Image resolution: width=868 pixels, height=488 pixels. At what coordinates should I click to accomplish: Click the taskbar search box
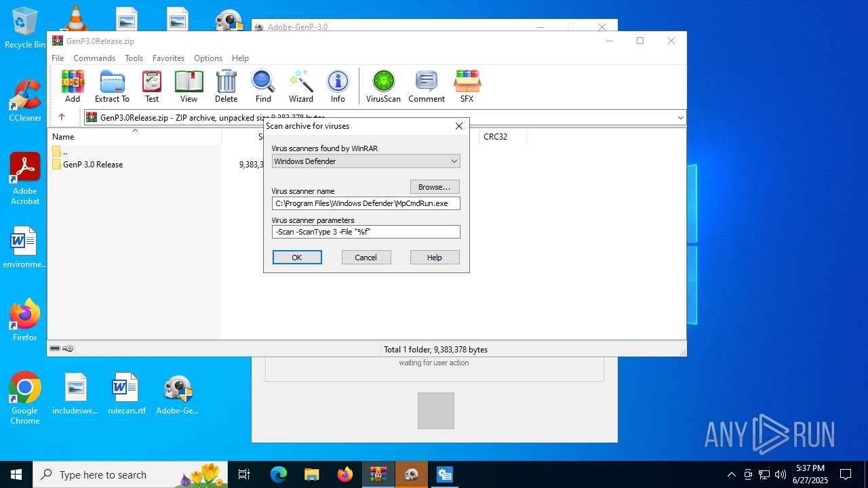pos(130,474)
